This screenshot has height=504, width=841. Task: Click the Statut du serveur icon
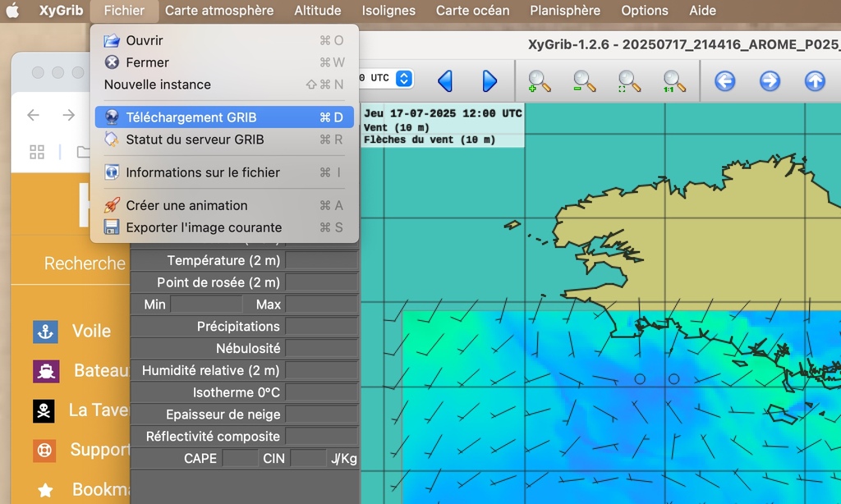112,140
